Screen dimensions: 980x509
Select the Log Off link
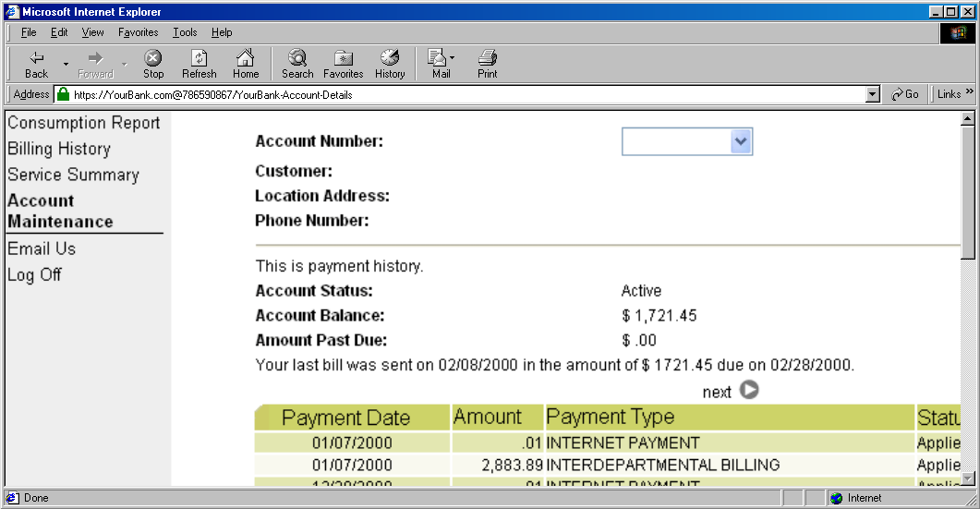[35, 274]
